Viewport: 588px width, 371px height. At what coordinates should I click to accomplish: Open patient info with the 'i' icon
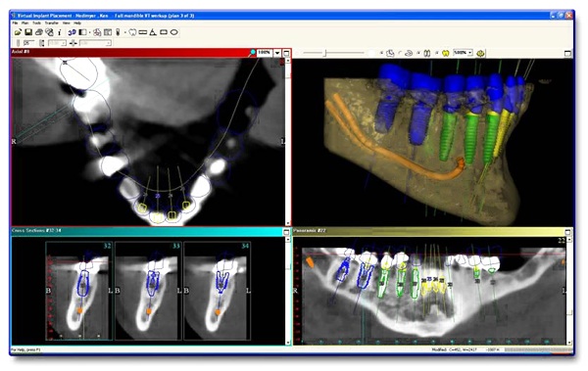(x=59, y=32)
